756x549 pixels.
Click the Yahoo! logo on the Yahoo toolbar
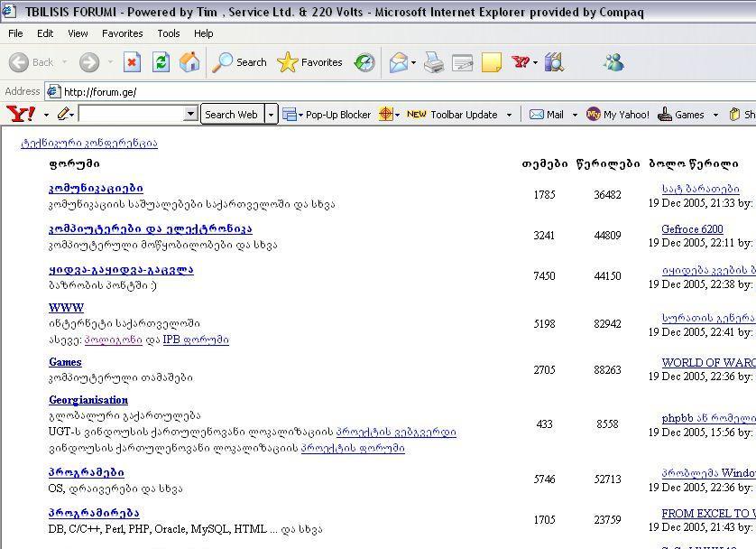click(x=20, y=114)
